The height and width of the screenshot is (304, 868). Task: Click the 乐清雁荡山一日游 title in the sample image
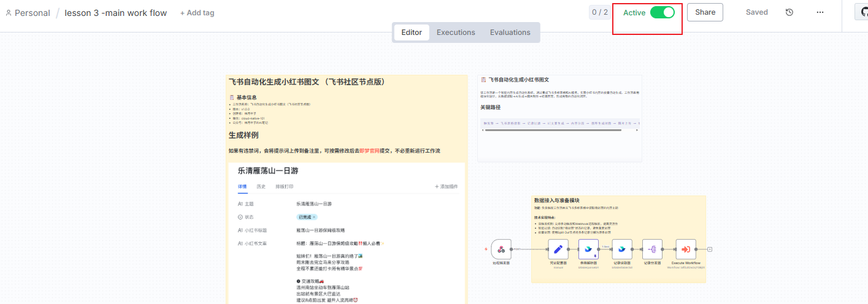(268, 171)
